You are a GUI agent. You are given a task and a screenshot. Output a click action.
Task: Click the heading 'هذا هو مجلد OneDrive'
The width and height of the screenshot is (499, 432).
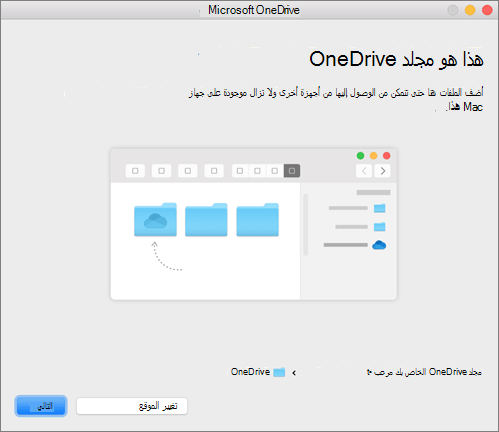[x=396, y=60]
